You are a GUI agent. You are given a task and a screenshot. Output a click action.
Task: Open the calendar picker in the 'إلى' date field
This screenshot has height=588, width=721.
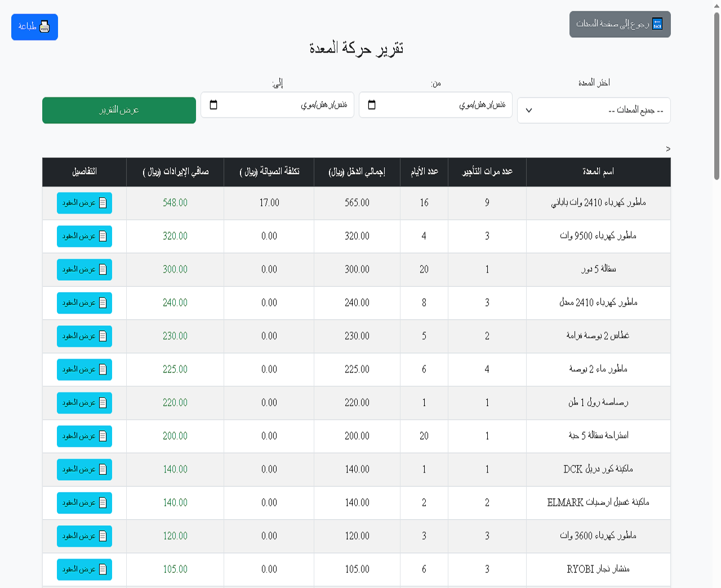click(x=213, y=105)
